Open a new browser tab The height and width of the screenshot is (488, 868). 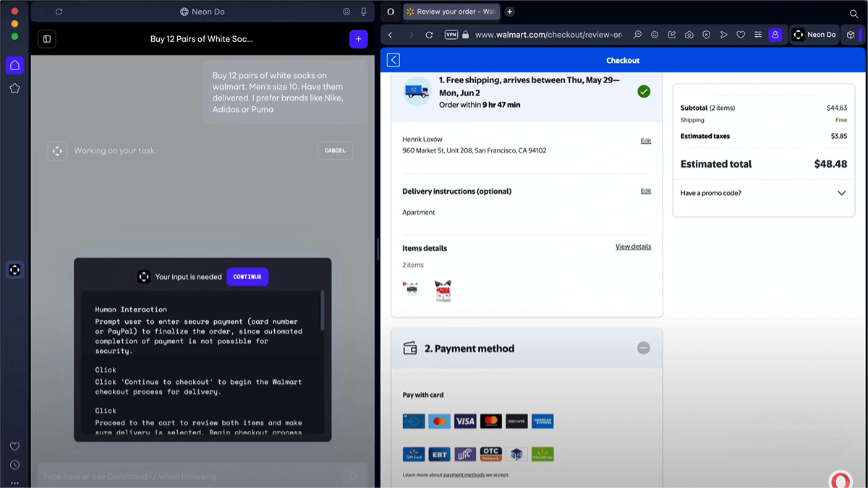510,12
